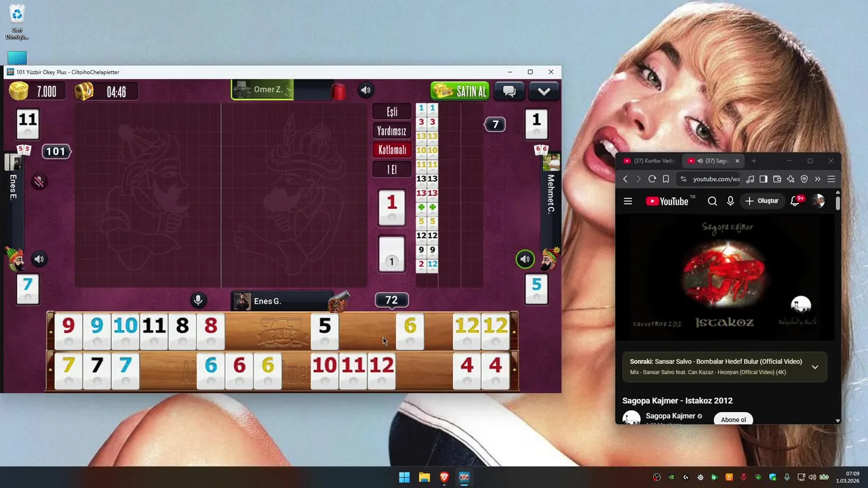Select the black 5 tile on rack
This screenshot has width=868, height=488.
point(325,331)
